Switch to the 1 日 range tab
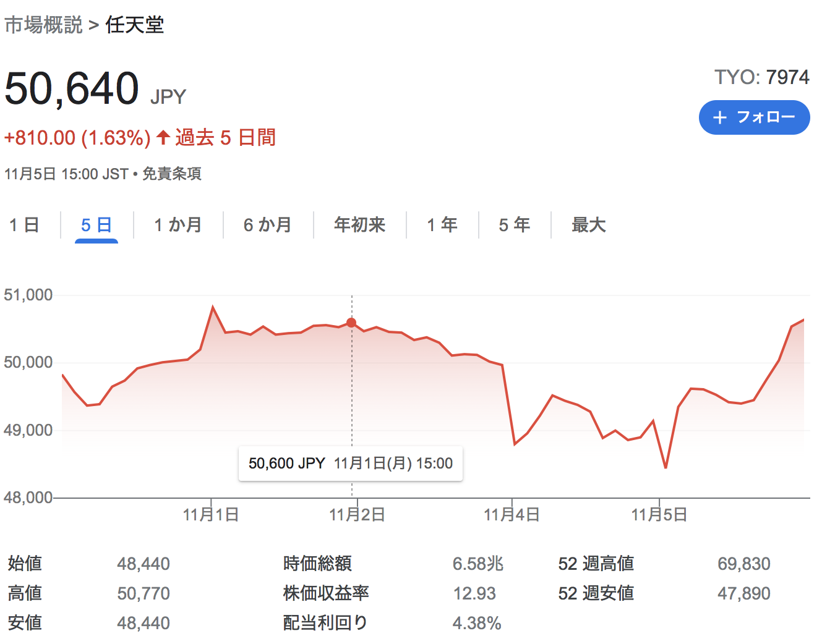The image size is (835, 644). tap(25, 225)
